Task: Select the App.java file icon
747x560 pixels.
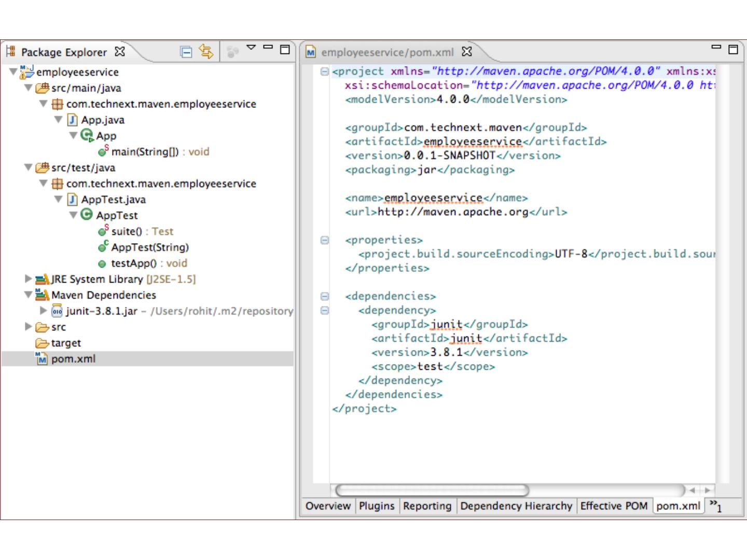Action: pos(73,120)
